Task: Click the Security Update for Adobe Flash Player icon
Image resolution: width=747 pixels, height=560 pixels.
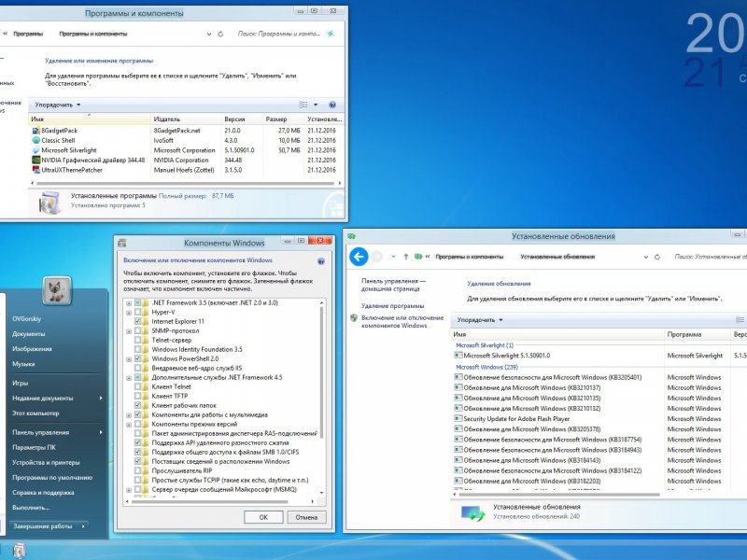Action: 458,418
